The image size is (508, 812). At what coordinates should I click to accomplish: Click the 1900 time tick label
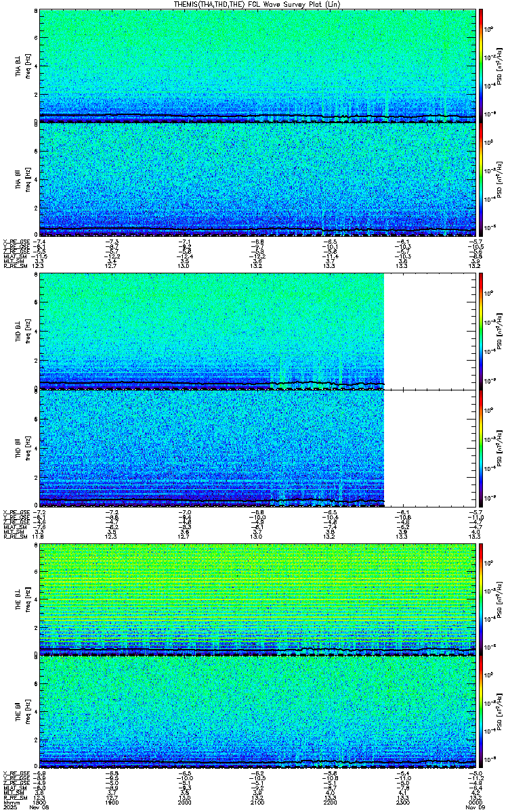(112, 803)
